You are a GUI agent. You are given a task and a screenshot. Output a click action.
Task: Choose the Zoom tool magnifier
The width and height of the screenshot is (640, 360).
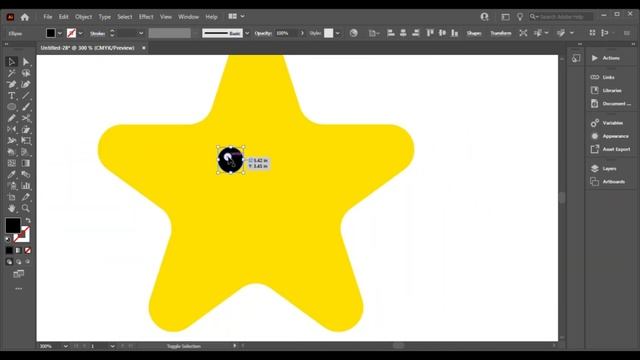(26, 208)
